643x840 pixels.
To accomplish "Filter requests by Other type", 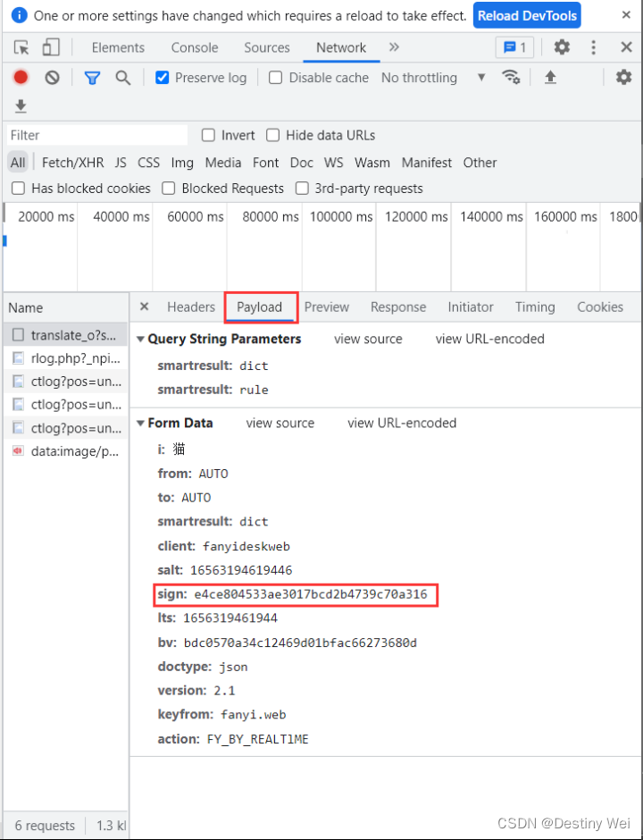I will [x=480, y=163].
